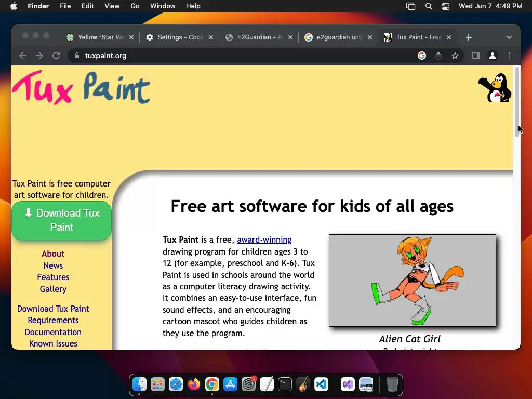Click the browser back arrow
The height and width of the screenshot is (399, 532).
click(23, 56)
